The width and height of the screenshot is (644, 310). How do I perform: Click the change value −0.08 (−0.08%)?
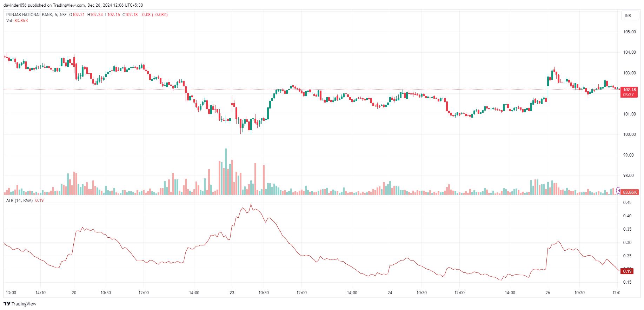pos(154,15)
